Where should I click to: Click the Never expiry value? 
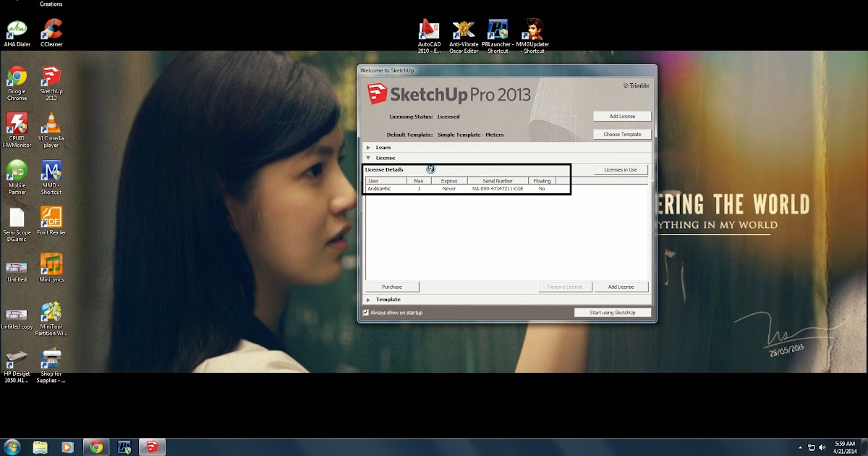point(449,188)
